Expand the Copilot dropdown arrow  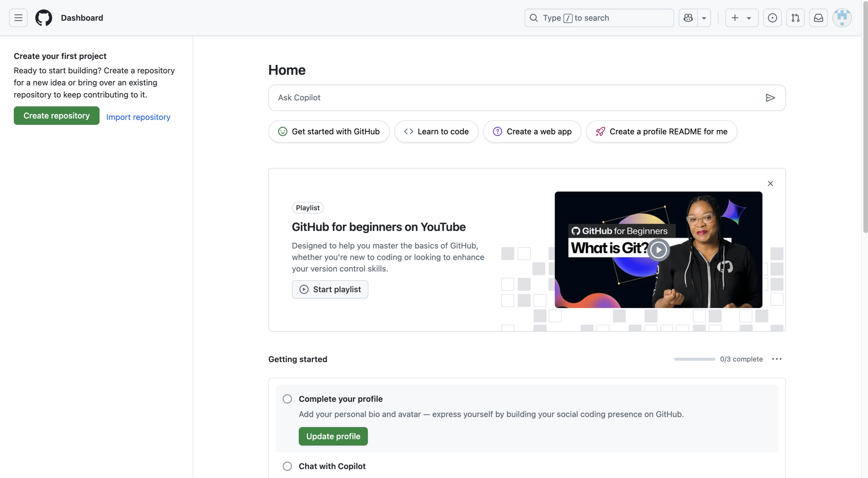(x=704, y=18)
